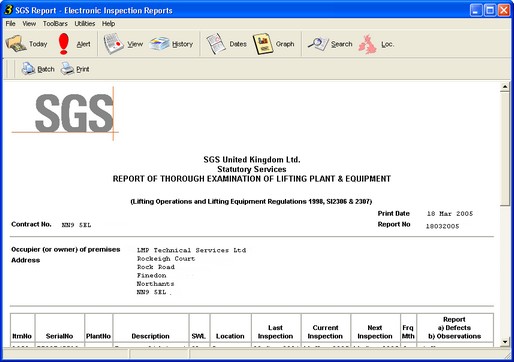514x362 pixels.
Task: Click LMP Technical Services Ltd text
Action: pos(191,250)
